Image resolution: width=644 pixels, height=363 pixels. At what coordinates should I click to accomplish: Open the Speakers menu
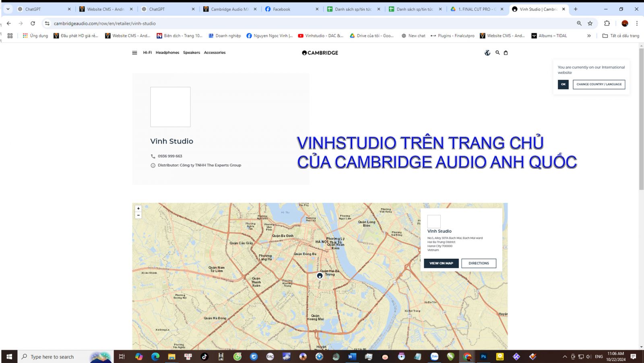(192, 53)
